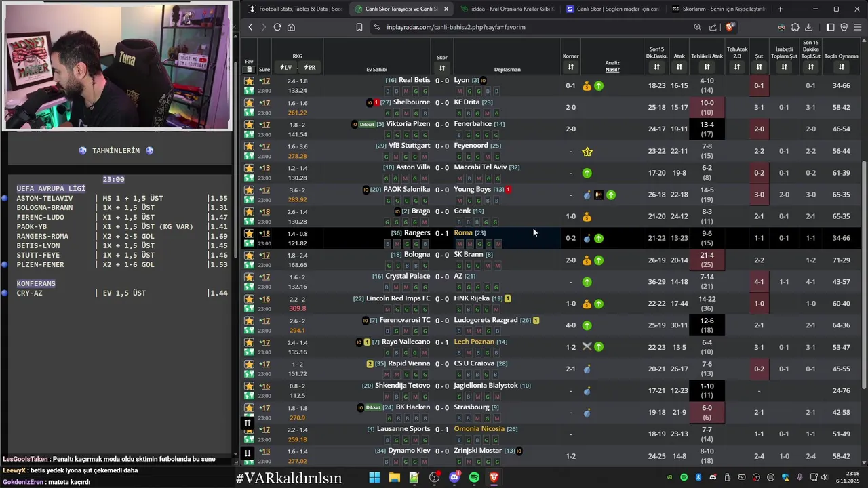Toggle favorite star for Rangers row
This screenshot has height=488, width=868.
(x=250, y=233)
